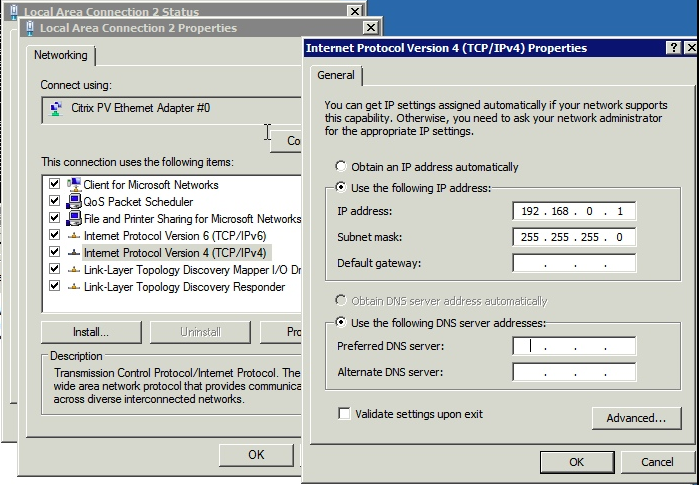700x486 pixels.
Task: Select Use the following IP address
Action: 341,187
